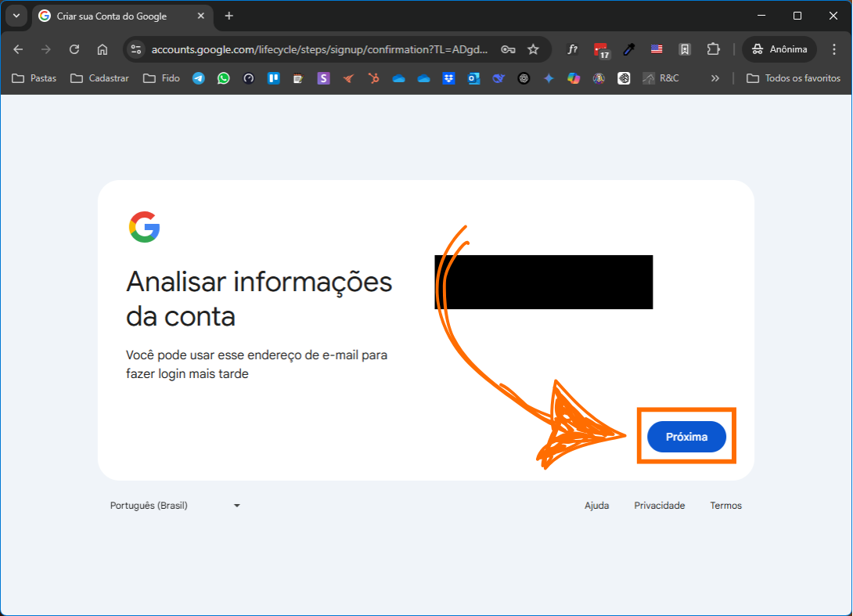Expand the tab search chevron

point(16,16)
